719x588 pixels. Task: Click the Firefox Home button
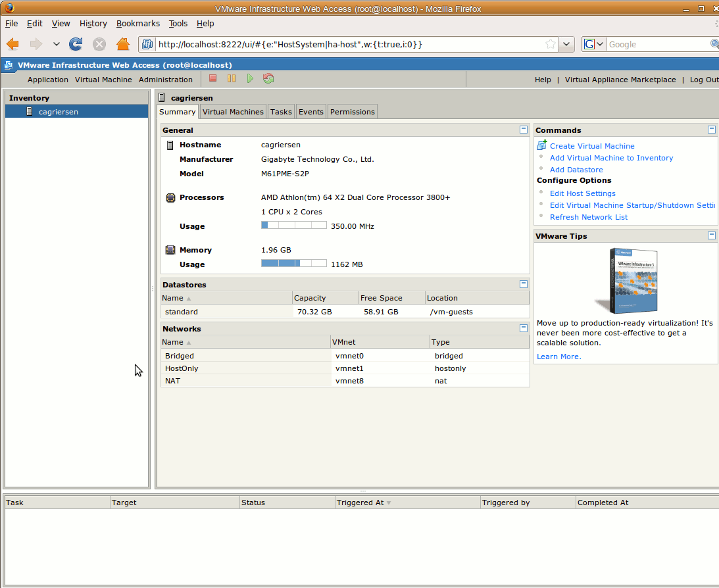coord(123,45)
